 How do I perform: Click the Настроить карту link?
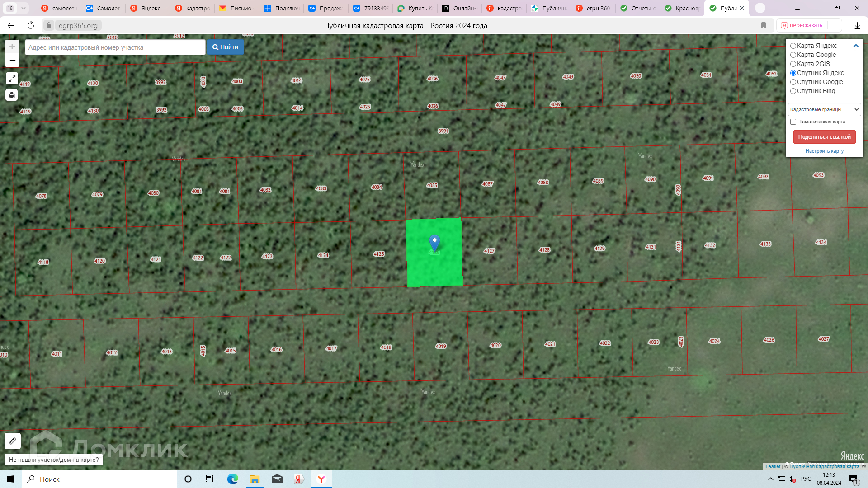pyautogui.click(x=824, y=151)
